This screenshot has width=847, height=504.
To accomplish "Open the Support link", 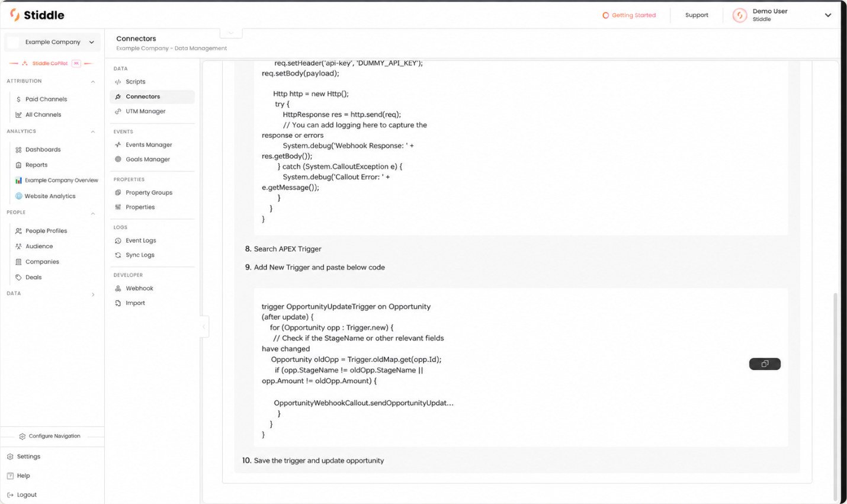I will pyautogui.click(x=697, y=15).
